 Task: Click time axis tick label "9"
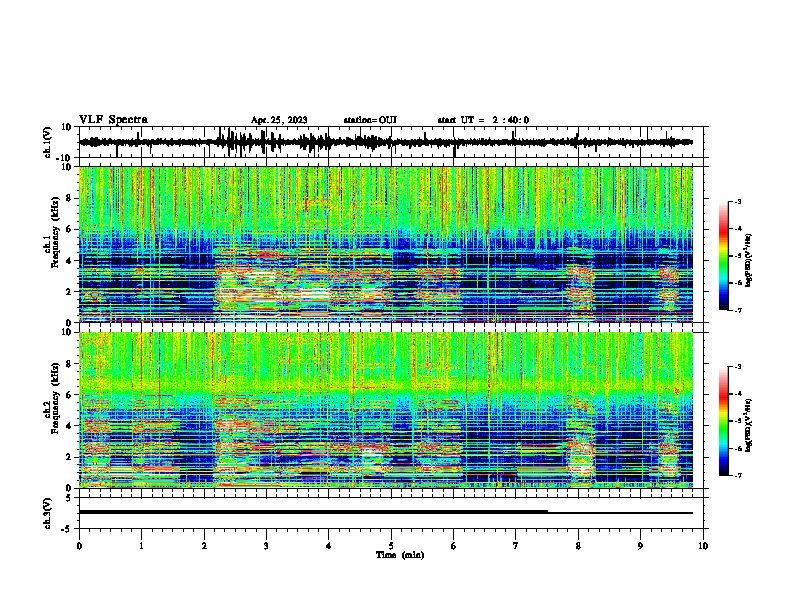(640, 546)
